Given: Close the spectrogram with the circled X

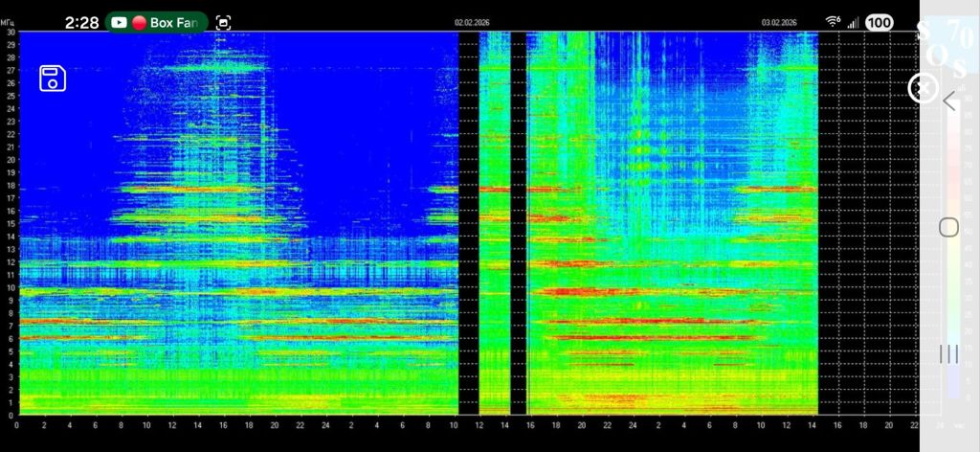Looking at the screenshot, I should 922,89.
